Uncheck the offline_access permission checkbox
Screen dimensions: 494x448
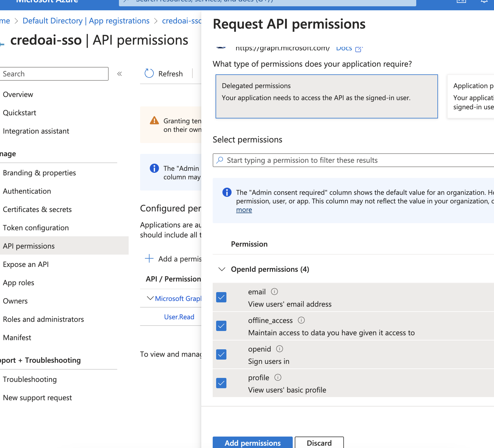[x=221, y=326]
